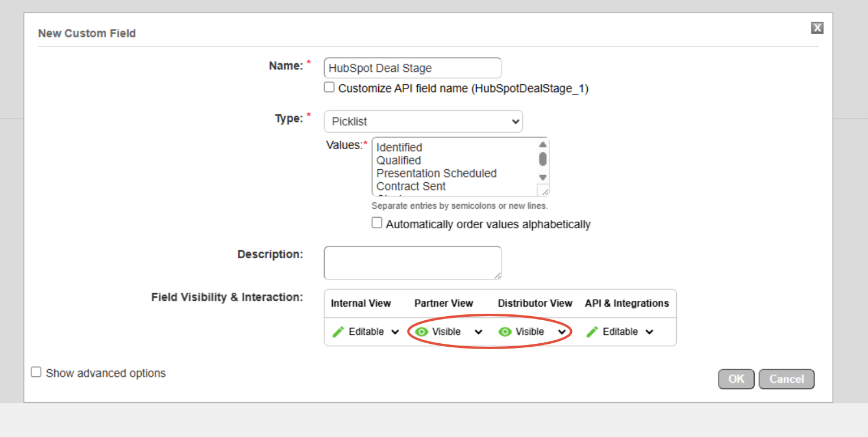Screen dimensions: 868x437
Task: Click the API & Integrations column header
Action: (x=627, y=303)
